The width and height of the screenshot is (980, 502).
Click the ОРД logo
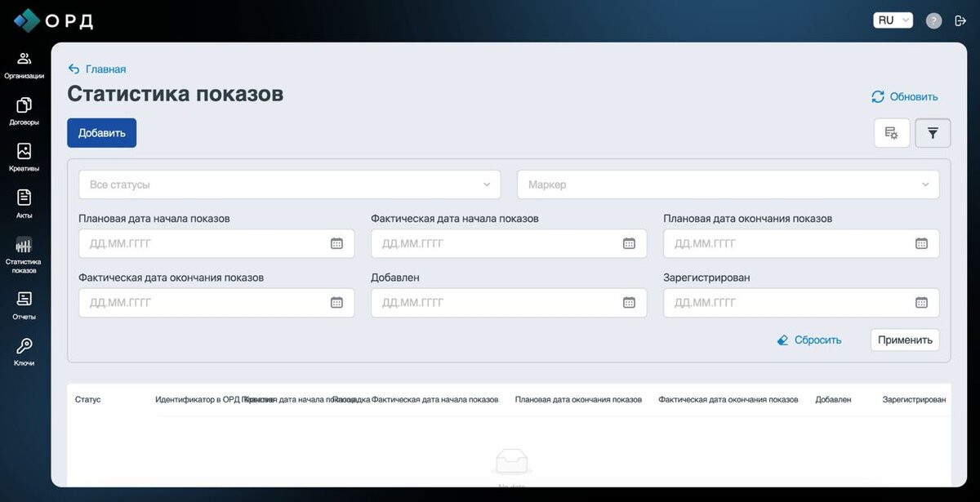[53, 20]
